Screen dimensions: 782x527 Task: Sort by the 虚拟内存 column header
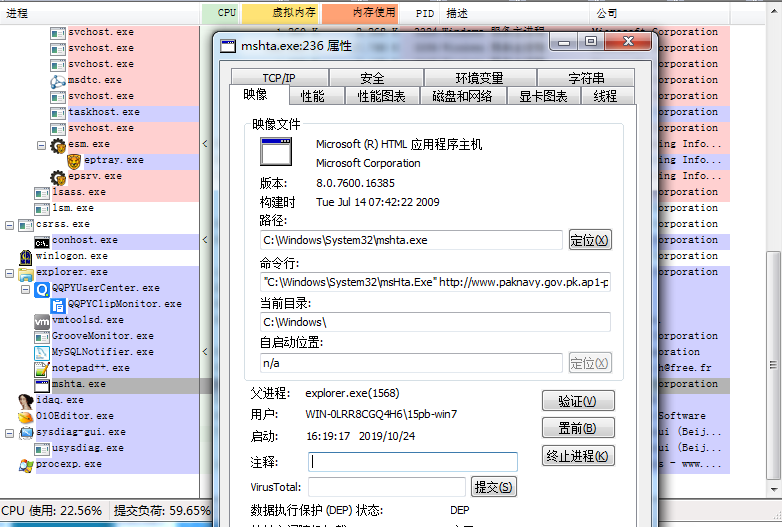click(x=281, y=13)
